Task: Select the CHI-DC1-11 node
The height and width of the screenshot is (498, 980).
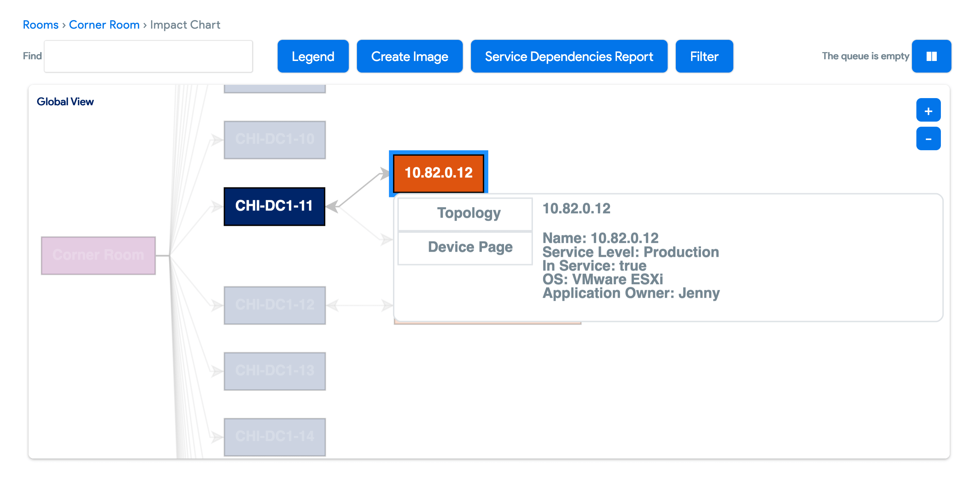Action: 274,207
